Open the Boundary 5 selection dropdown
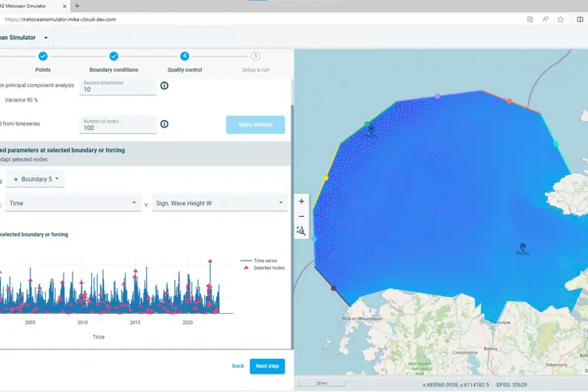Image resolution: width=588 pixels, height=392 pixels. (35, 179)
